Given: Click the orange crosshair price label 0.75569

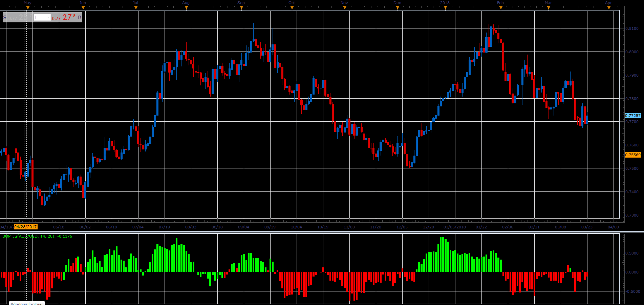Looking at the screenshot, I should coord(632,155).
